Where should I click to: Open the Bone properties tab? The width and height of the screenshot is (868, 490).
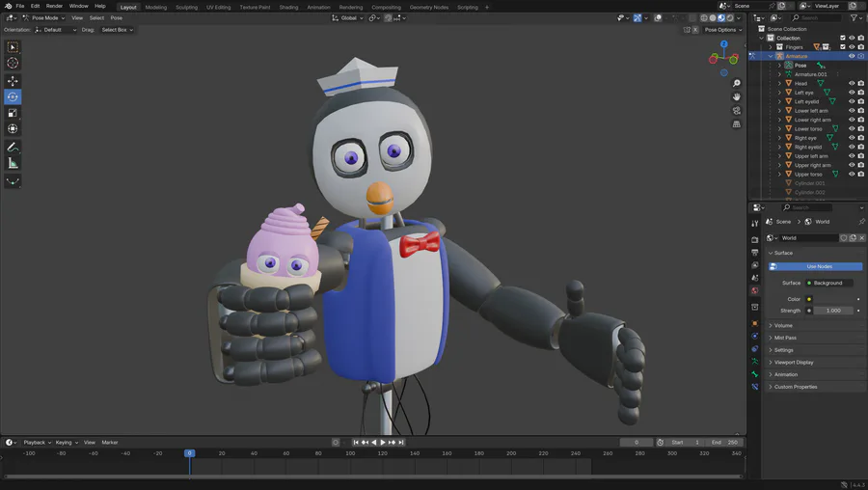coord(755,374)
